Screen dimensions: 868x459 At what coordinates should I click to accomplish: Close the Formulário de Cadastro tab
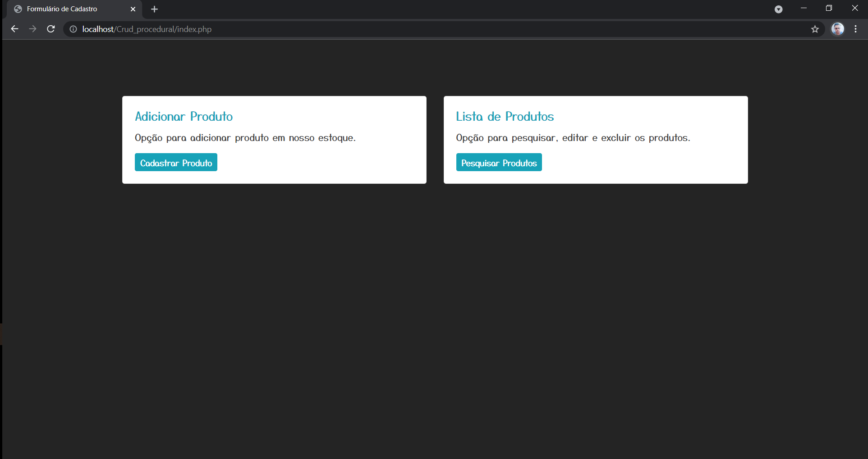(133, 9)
